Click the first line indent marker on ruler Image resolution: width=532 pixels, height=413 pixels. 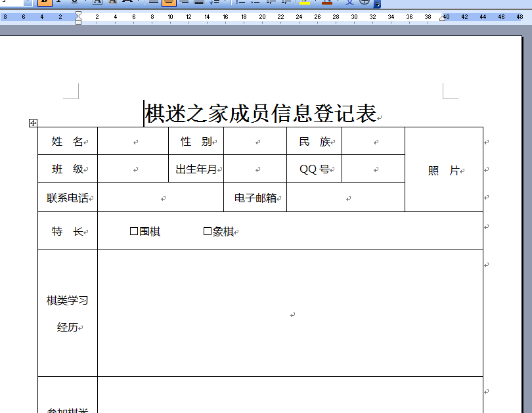click(x=78, y=14)
